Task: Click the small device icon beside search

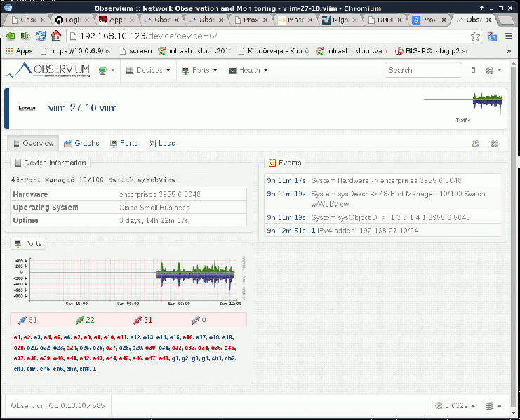Action: pyautogui.click(x=473, y=70)
